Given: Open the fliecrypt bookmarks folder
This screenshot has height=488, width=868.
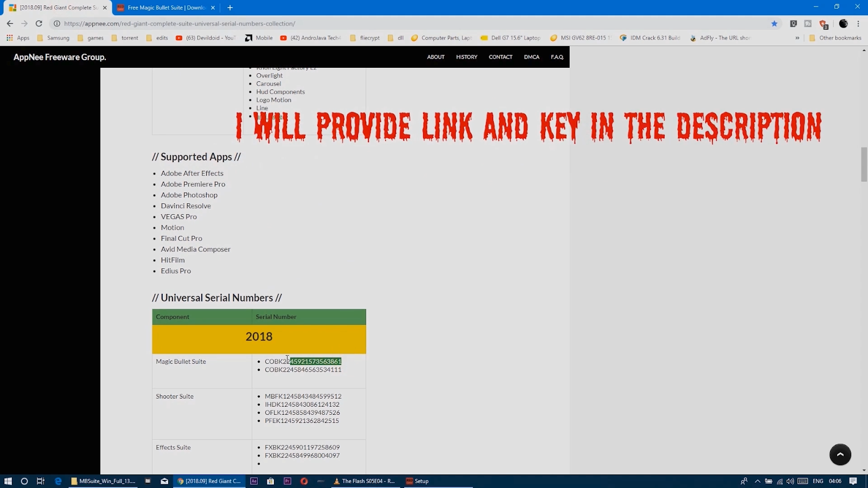Looking at the screenshot, I should [x=365, y=38].
